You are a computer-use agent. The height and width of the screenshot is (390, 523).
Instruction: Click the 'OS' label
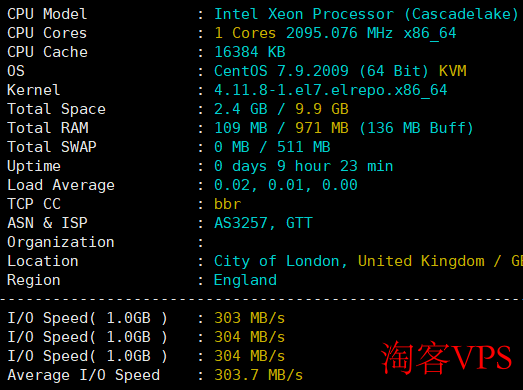click(16, 71)
